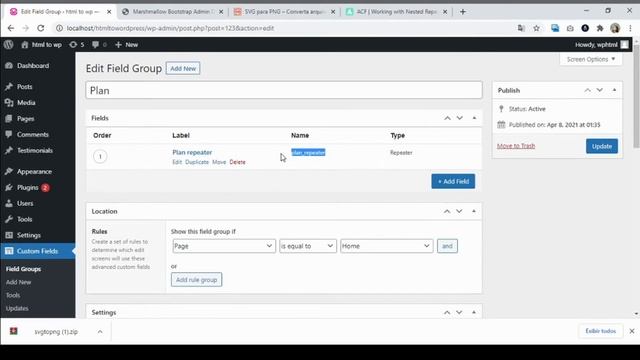
Task: Click the order handle 1 of Plan repeater
Action: point(100,156)
